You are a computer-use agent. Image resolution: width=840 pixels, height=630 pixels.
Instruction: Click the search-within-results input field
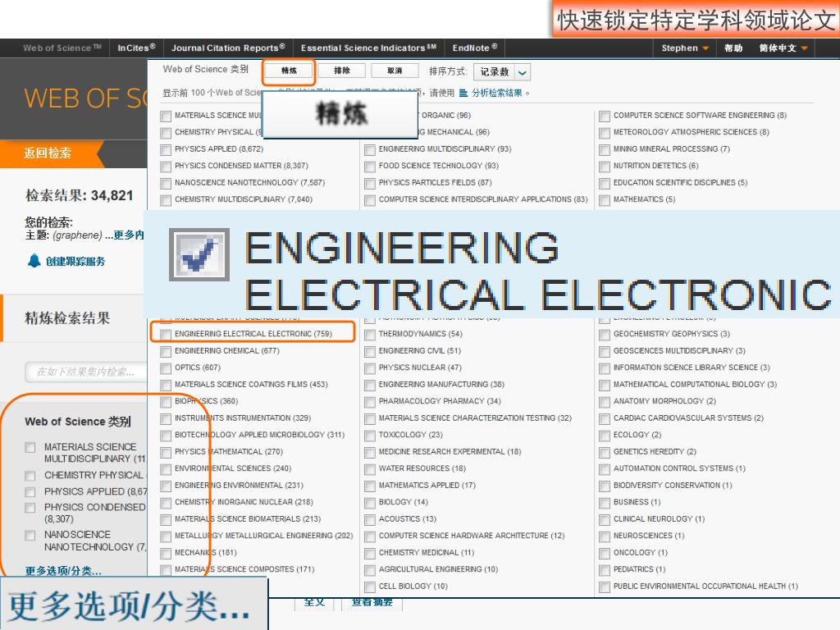click(x=85, y=372)
